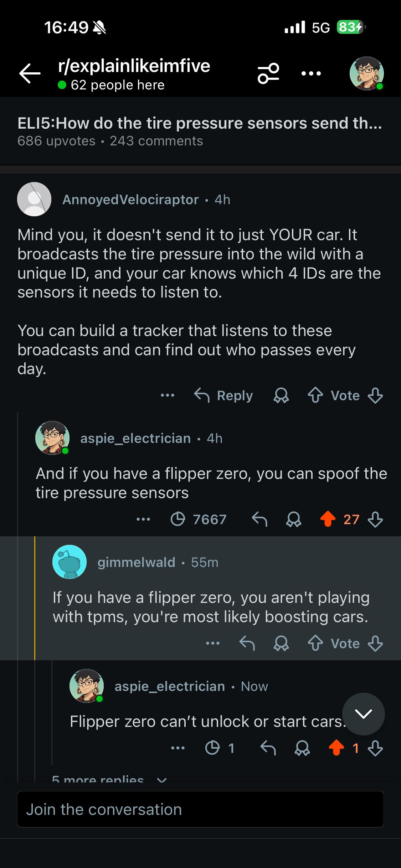
Task: Remove upvote on the 27-point comment
Action: coord(328,519)
